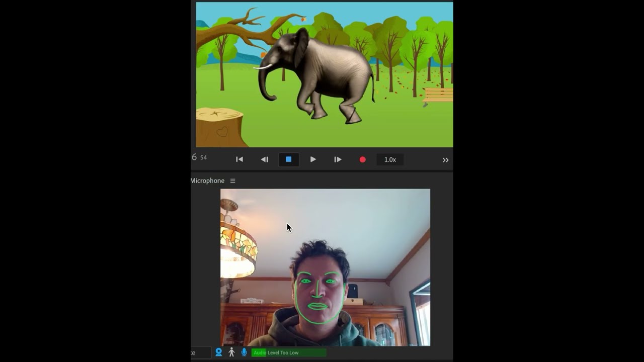The image size is (644, 362).
Task: Stop playback with the blue square button
Action: [289, 159]
